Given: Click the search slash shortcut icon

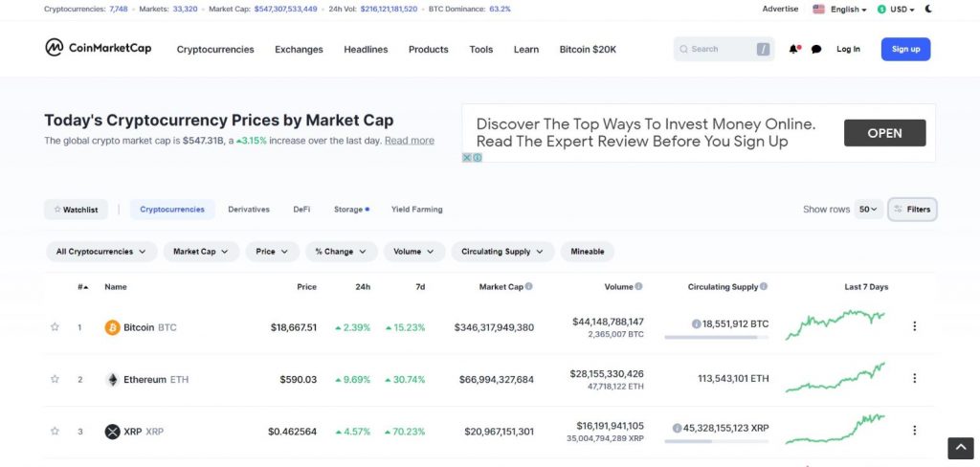Looking at the screenshot, I should click(x=763, y=49).
